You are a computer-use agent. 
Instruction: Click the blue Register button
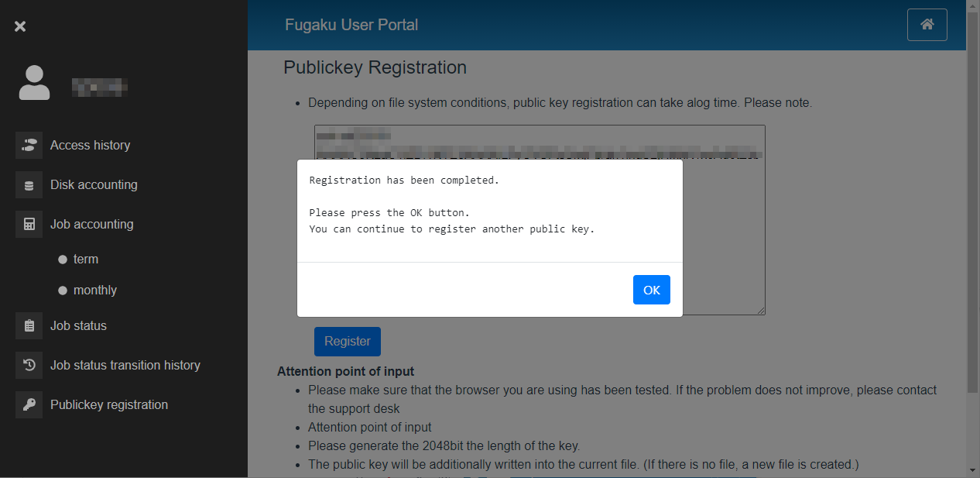click(x=347, y=342)
